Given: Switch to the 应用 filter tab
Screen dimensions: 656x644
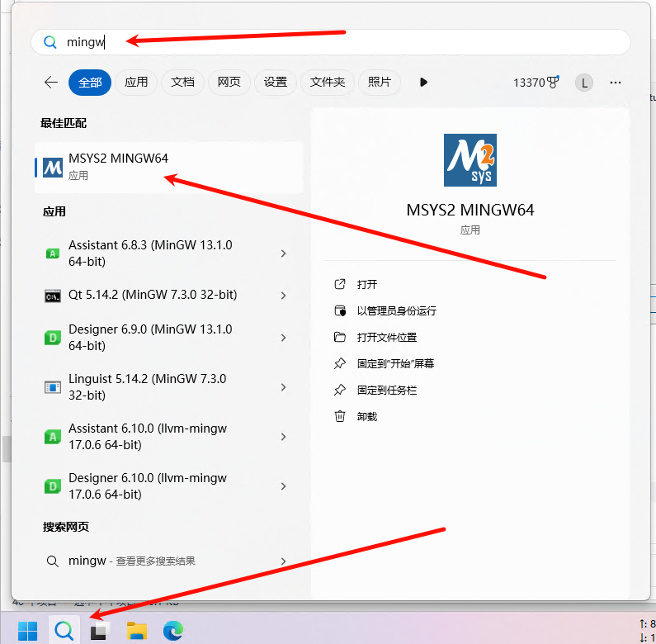Looking at the screenshot, I should [136, 83].
